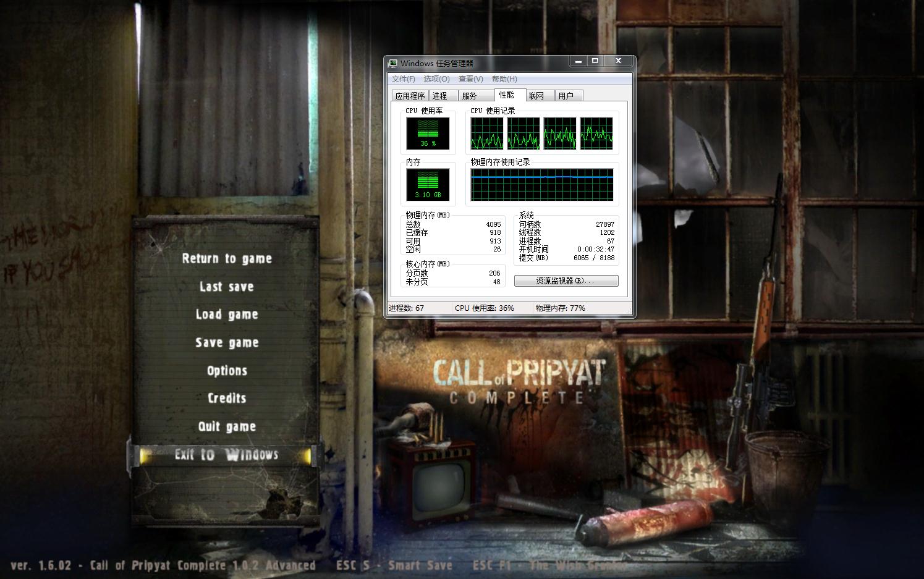The width and height of the screenshot is (924, 579).
Task: Click the ESC S - Smart Save hint
Action: 394,565
